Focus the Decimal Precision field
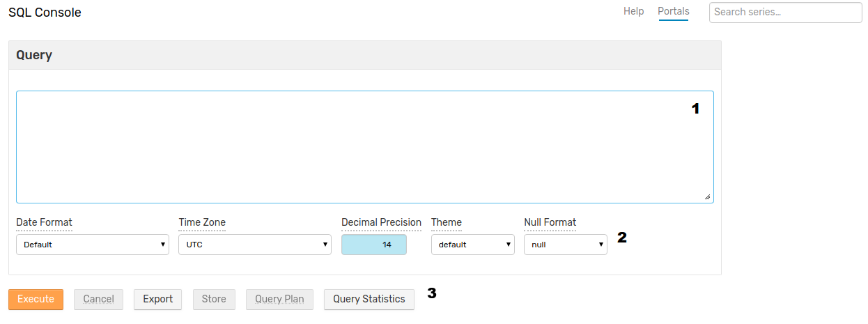The height and width of the screenshot is (324, 868). pos(374,245)
